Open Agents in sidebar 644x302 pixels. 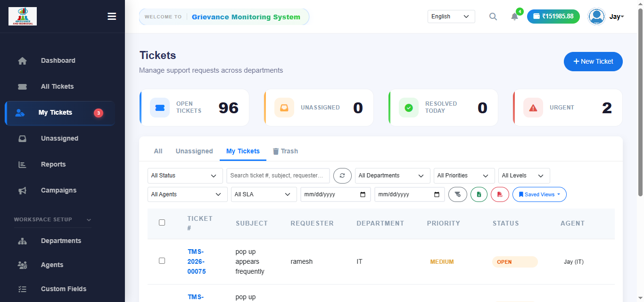(52, 265)
